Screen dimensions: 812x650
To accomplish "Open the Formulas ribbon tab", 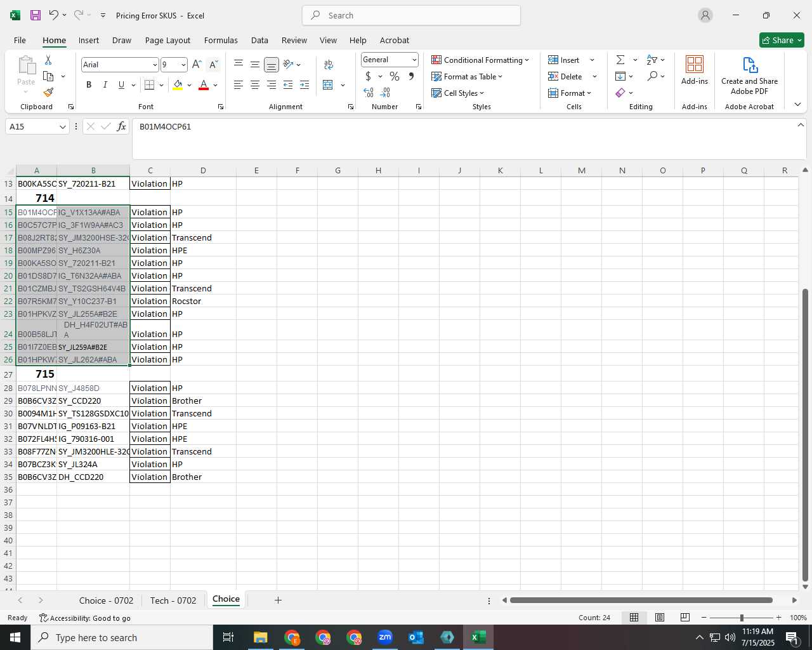I will 221,40.
